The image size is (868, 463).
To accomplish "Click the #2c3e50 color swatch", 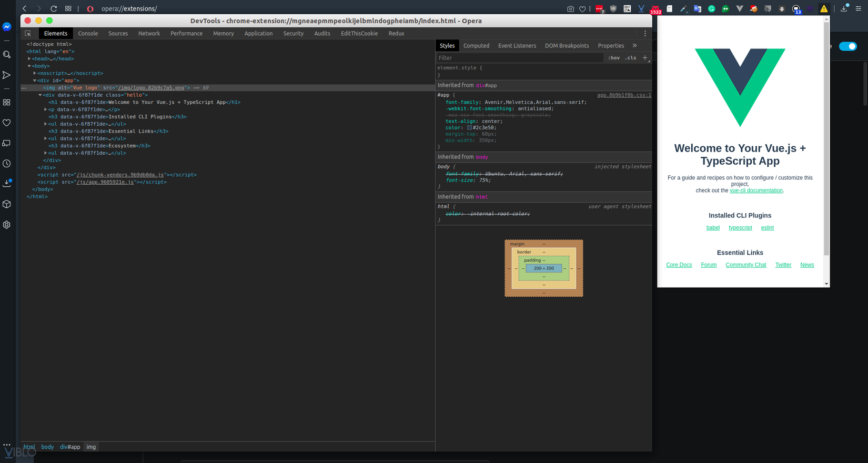I will tap(469, 128).
